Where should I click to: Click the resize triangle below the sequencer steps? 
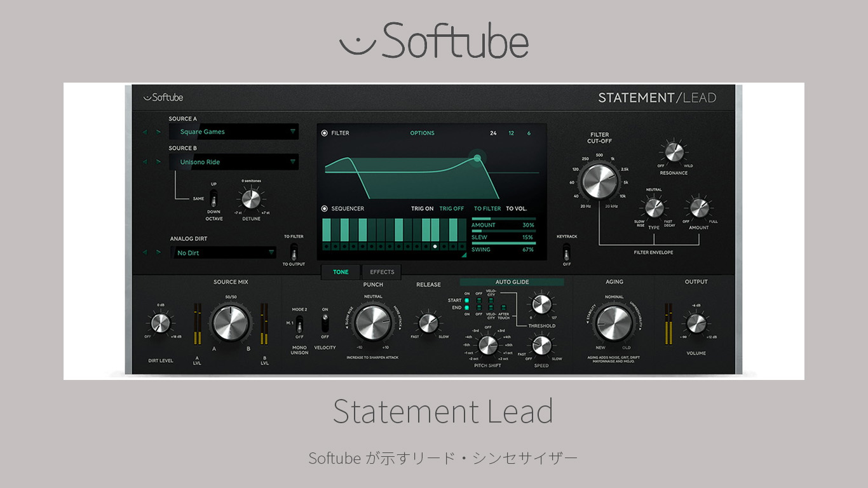tap(463, 255)
